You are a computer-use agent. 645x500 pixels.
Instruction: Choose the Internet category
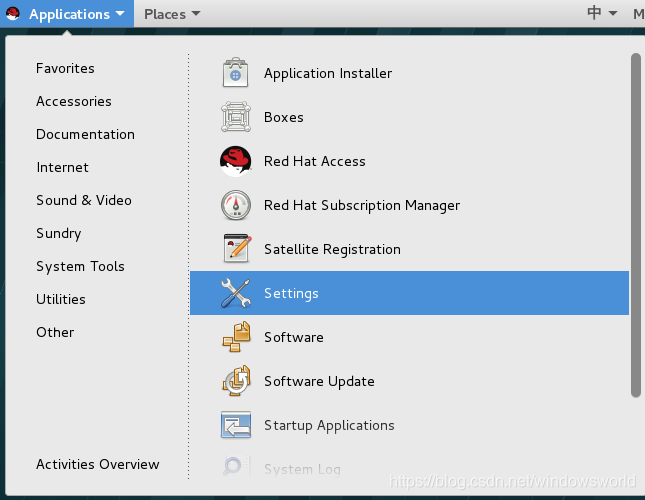tap(62, 167)
